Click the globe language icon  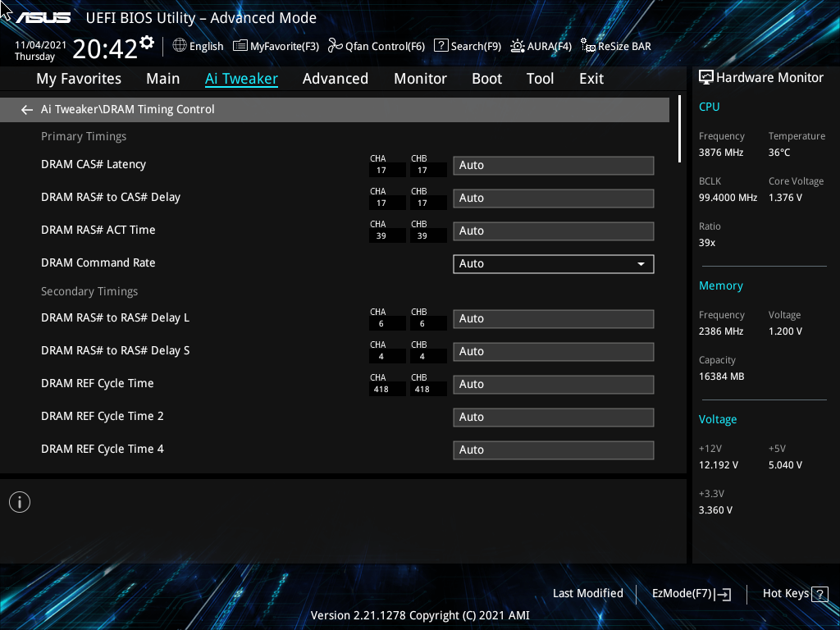tap(180, 46)
